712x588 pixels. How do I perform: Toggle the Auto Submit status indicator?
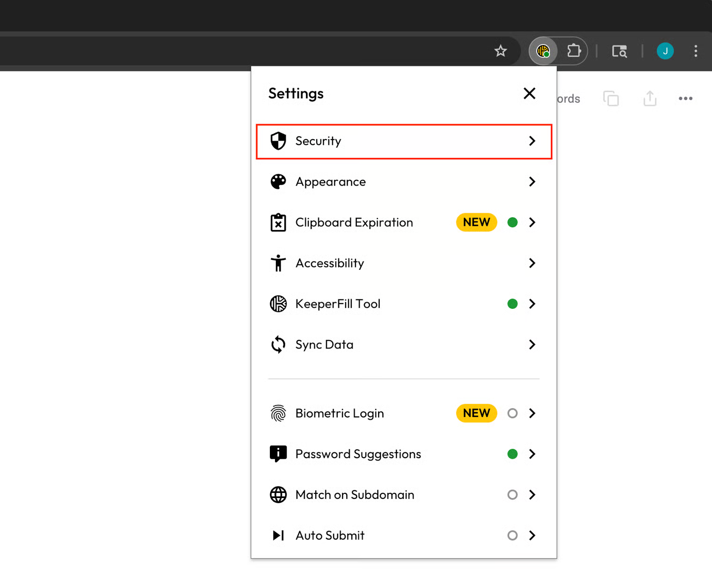tap(512, 536)
